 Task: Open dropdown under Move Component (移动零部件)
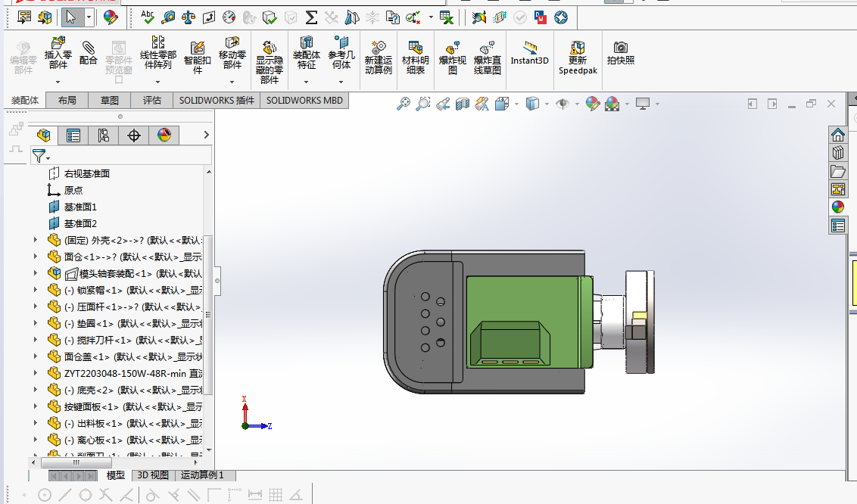click(x=232, y=82)
